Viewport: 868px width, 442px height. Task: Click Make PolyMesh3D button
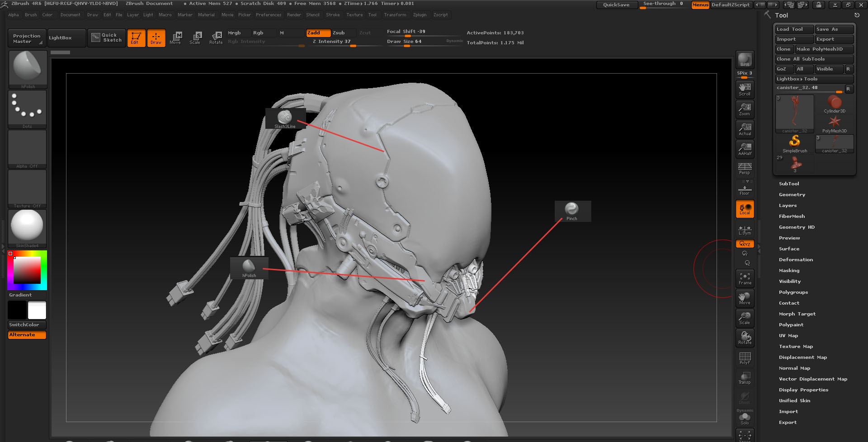pos(824,49)
